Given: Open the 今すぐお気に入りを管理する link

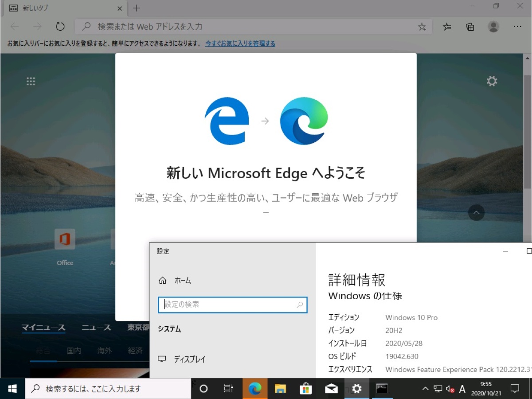Looking at the screenshot, I should [x=240, y=43].
